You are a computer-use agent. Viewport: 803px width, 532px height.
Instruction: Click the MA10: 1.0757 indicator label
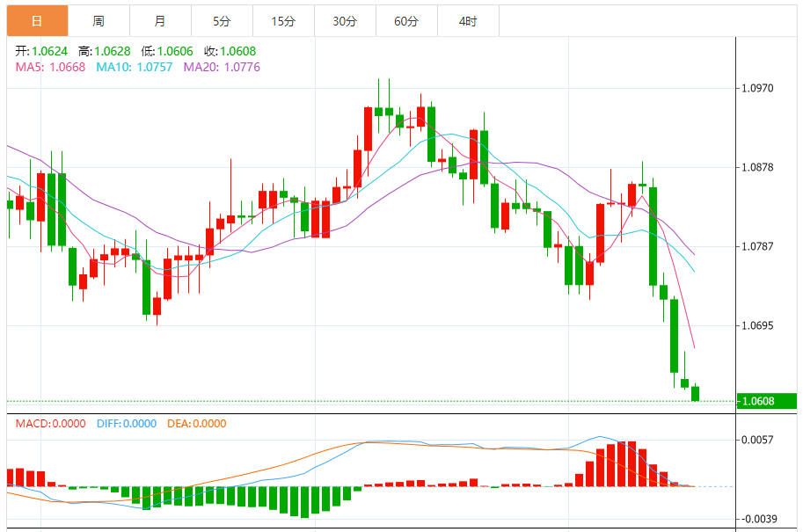[x=135, y=67]
